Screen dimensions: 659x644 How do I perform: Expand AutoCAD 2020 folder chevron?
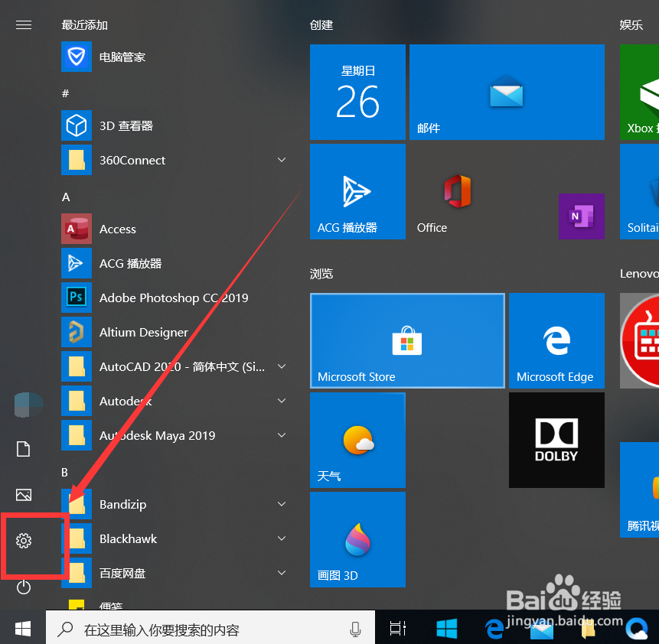(282, 366)
